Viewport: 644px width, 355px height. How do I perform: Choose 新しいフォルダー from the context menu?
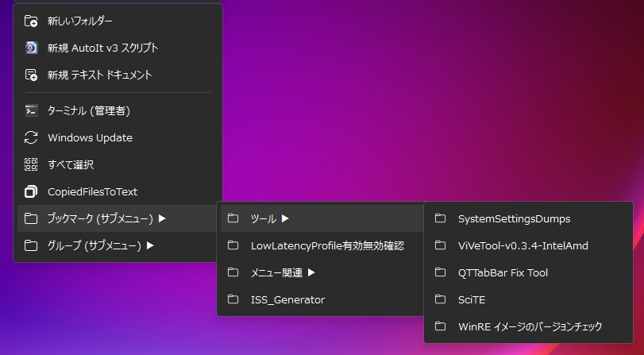pos(118,21)
